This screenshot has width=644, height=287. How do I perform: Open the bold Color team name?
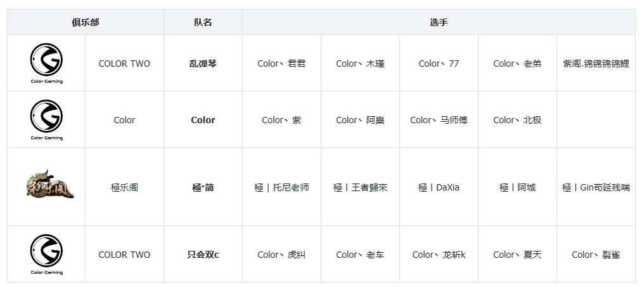(x=203, y=120)
